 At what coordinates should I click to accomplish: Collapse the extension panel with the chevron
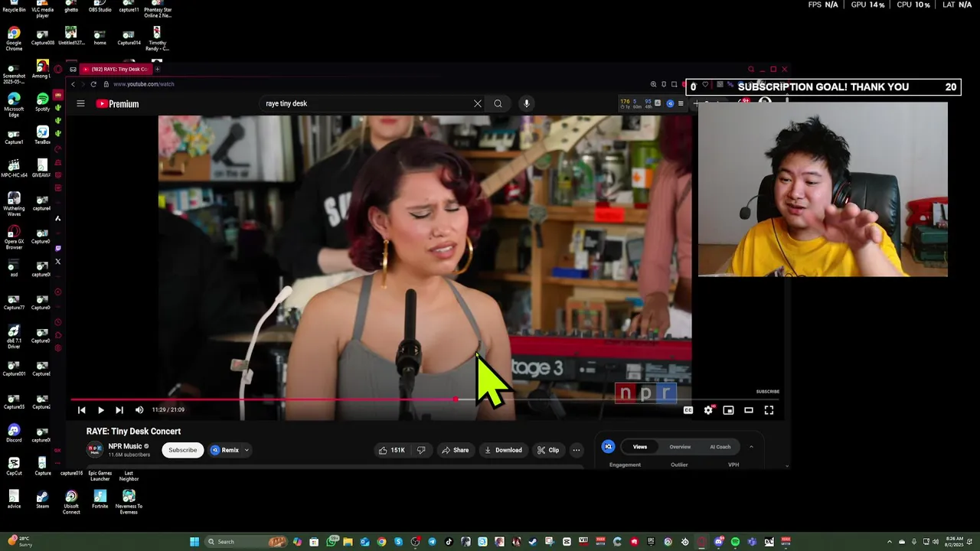click(751, 447)
